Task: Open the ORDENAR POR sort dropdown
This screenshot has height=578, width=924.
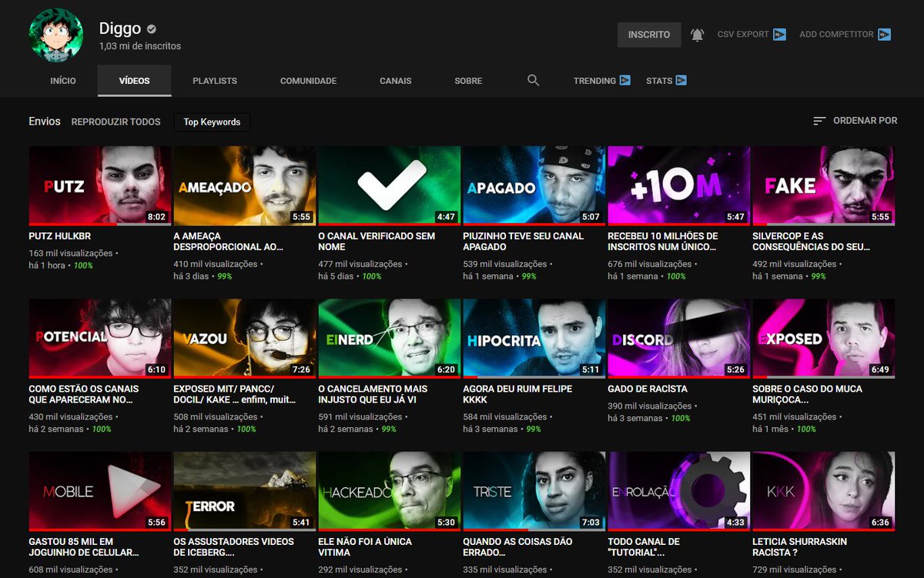Action: tap(855, 121)
